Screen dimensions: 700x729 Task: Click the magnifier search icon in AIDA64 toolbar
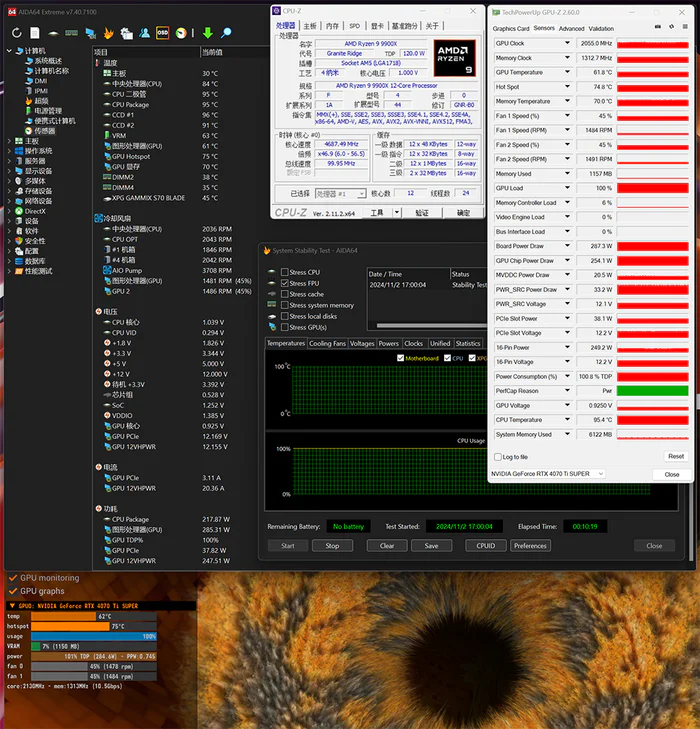tap(226, 33)
